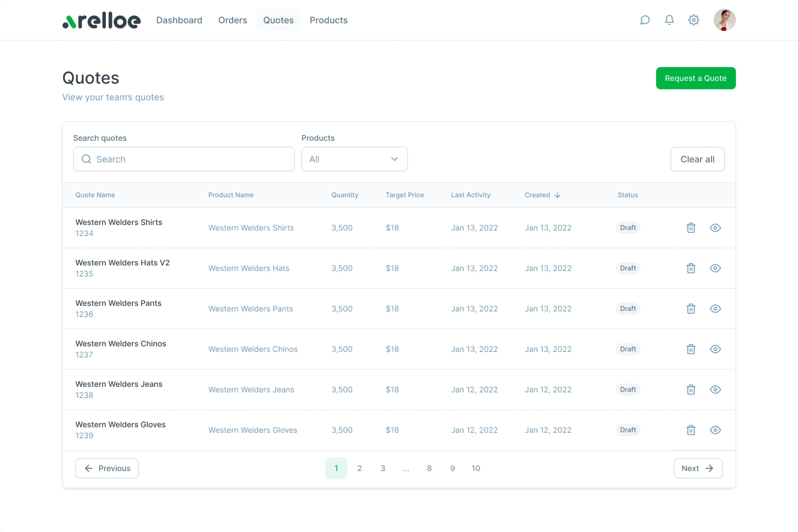Click trash icon for Western Welders Pants

(691, 309)
